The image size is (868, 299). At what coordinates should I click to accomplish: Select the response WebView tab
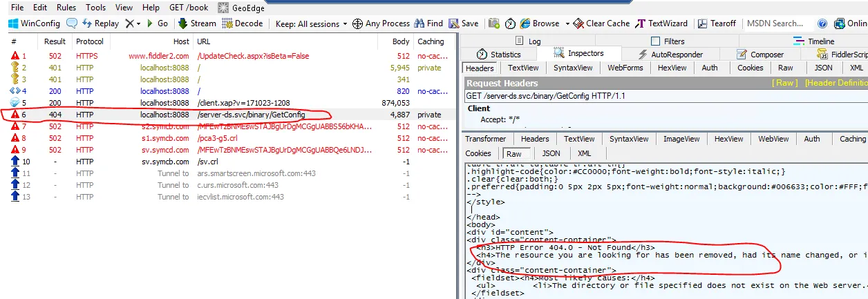click(773, 139)
